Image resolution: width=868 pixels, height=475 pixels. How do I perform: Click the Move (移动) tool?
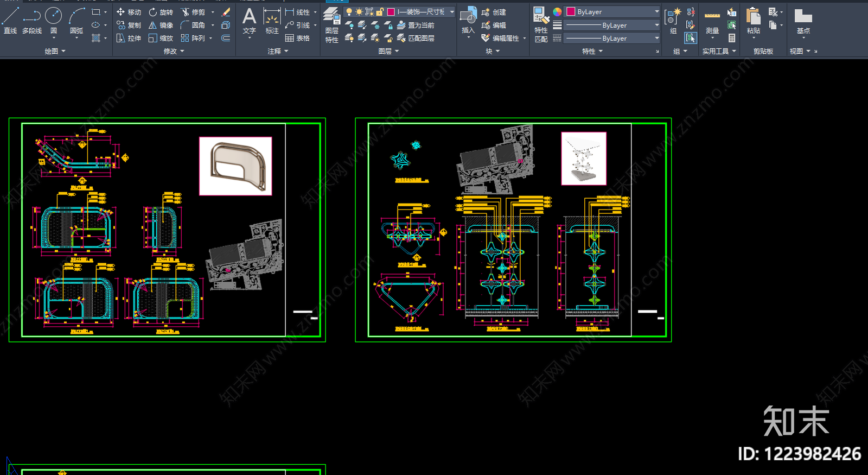tap(129, 12)
